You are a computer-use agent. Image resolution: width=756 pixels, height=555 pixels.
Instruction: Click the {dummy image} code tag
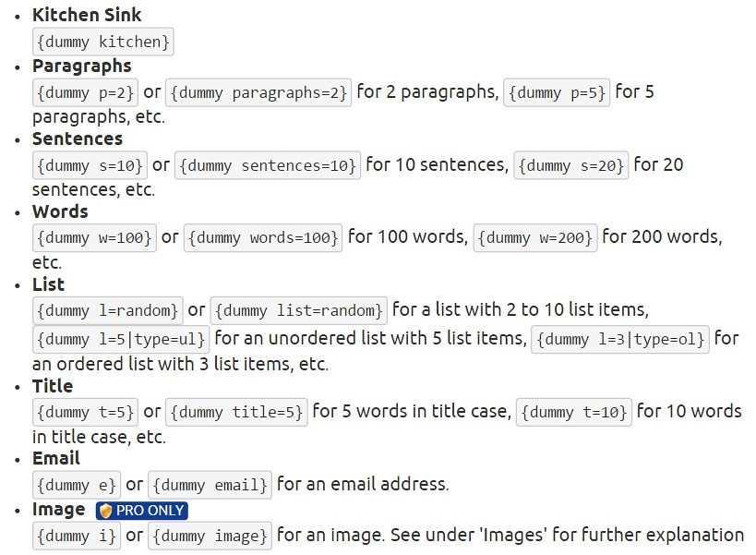tap(210, 535)
